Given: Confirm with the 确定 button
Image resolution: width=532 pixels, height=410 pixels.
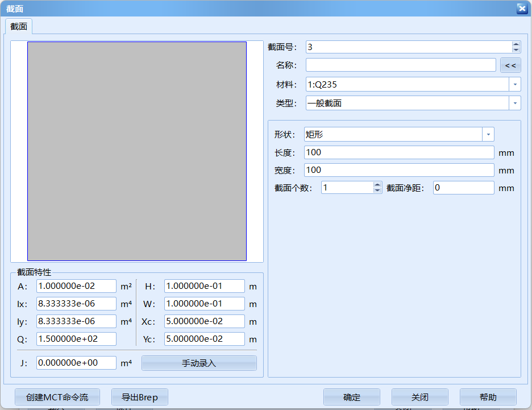Looking at the screenshot, I should click(x=351, y=397).
